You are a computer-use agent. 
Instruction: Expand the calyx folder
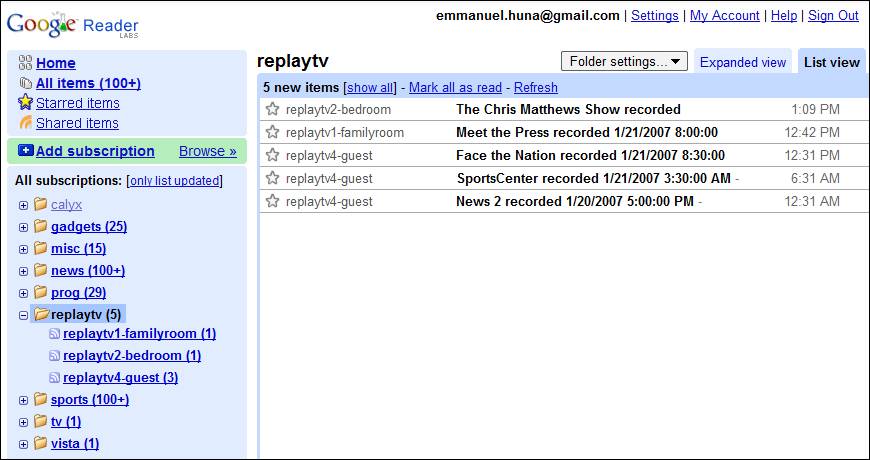click(23, 205)
